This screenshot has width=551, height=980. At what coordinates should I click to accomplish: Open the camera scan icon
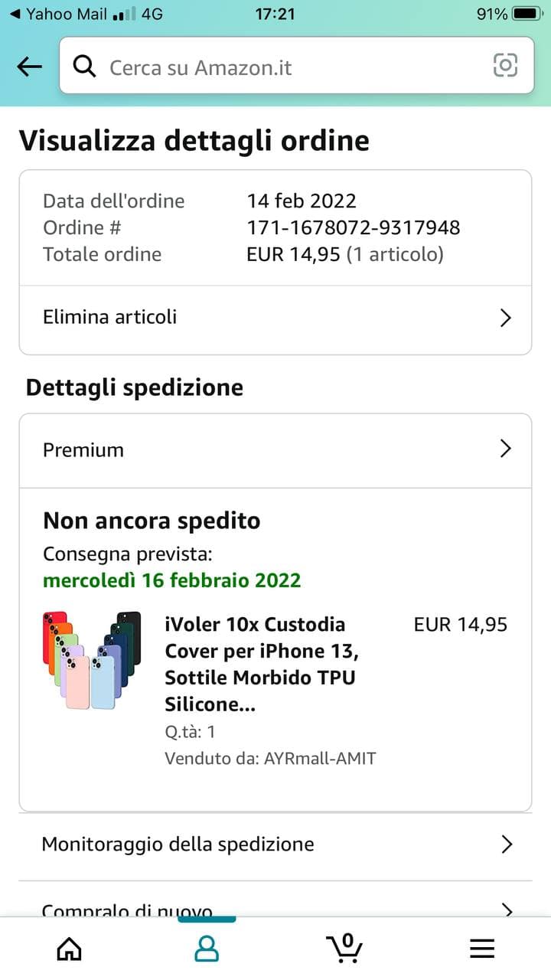click(505, 66)
